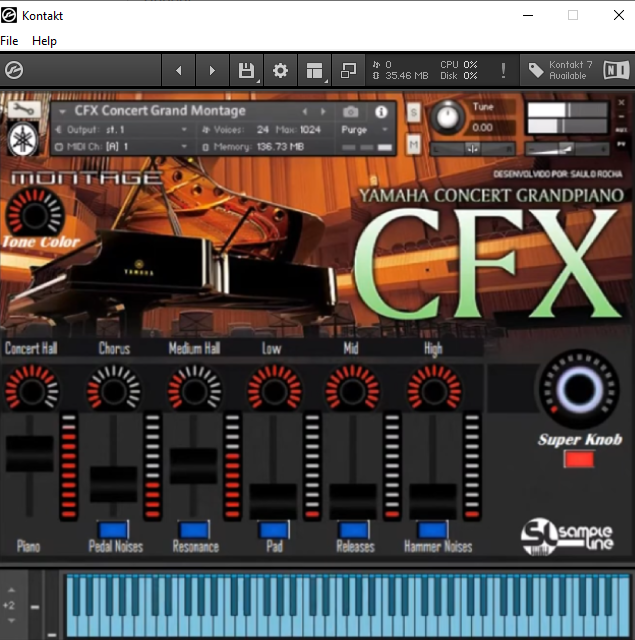Toggle the blue Pedal Noises button
The image size is (635, 640).
113,529
